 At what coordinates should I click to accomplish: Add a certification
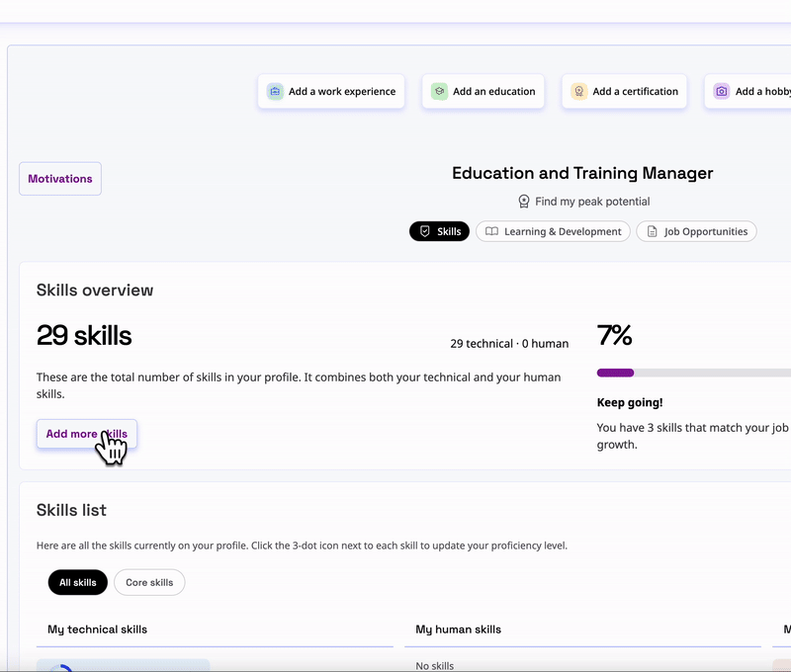(x=625, y=91)
